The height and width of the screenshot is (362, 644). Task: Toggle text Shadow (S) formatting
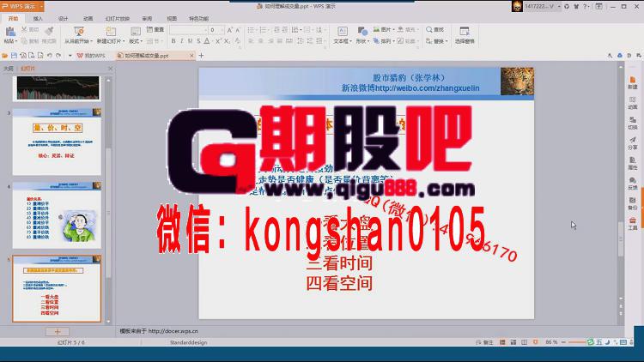pyautogui.click(x=198, y=41)
